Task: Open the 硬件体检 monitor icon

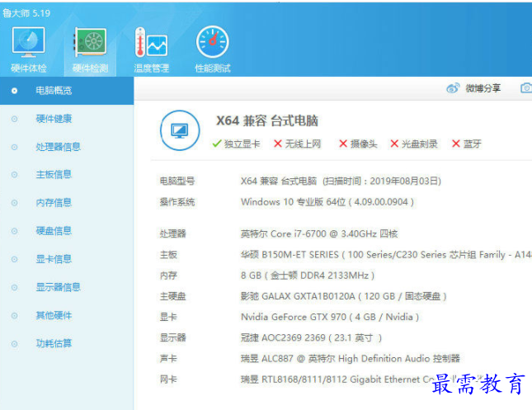Action: click(29, 42)
